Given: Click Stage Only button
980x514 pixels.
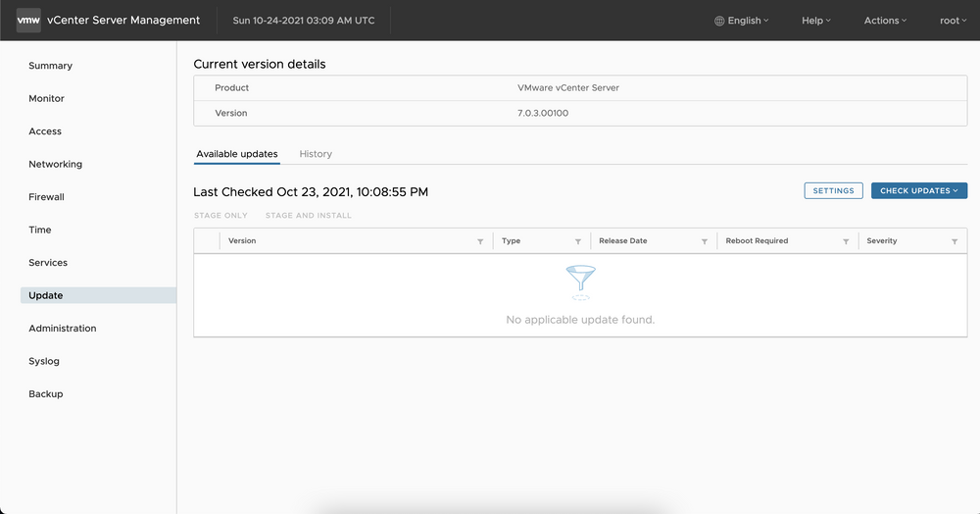Looking at the screenshot, I should point(220,215).
